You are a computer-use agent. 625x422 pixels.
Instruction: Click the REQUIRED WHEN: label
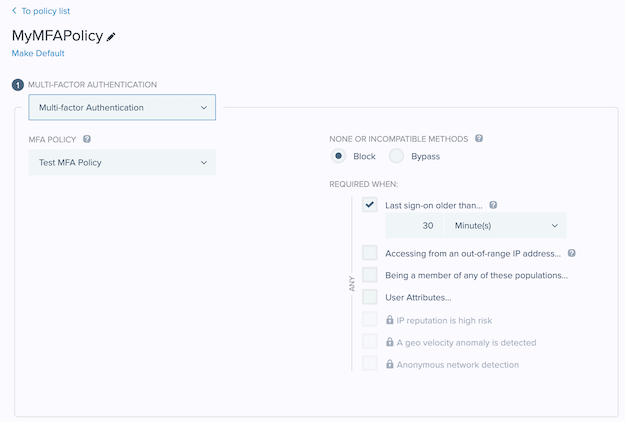point(364,184)
